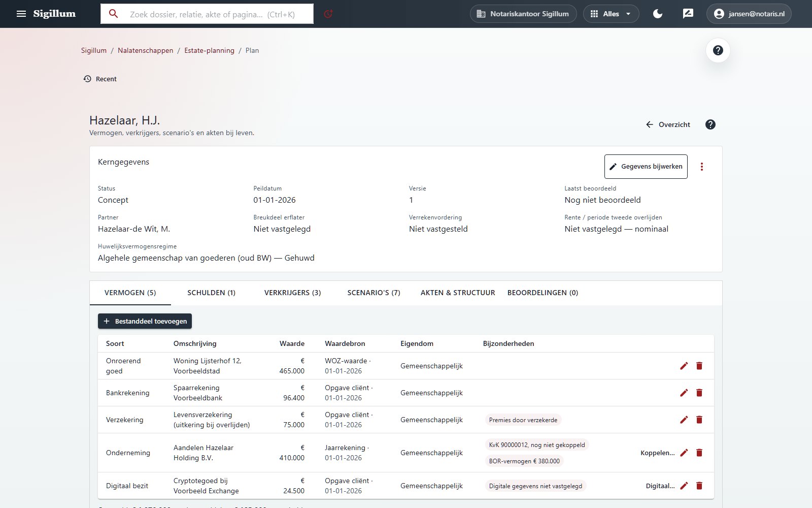812x508 pixels.
Task: Click the red refresh icon beside search
Action: pos(328,14)
